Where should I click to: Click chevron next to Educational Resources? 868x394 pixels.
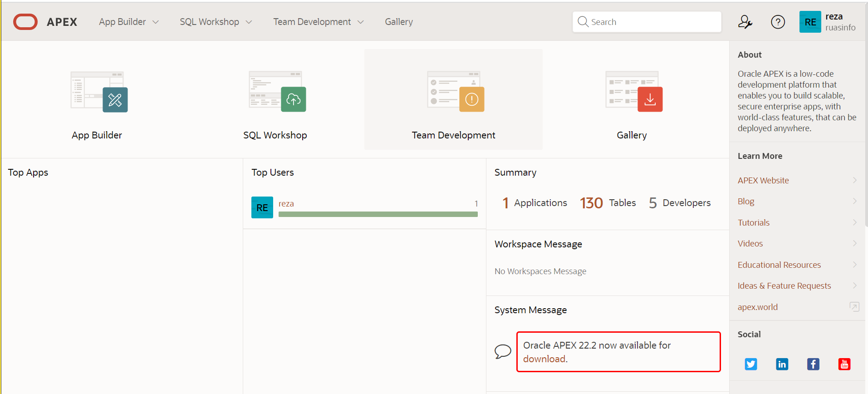[854, 265]
